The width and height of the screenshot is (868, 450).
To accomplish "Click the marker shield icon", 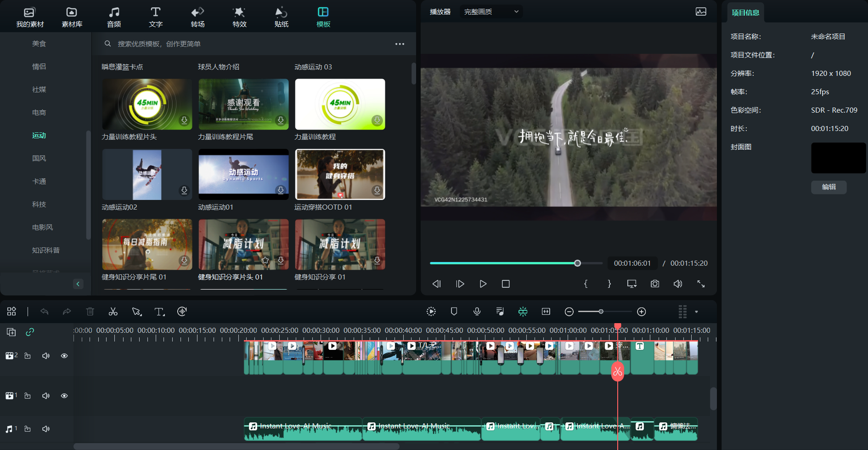I will [x=454, y=312].
